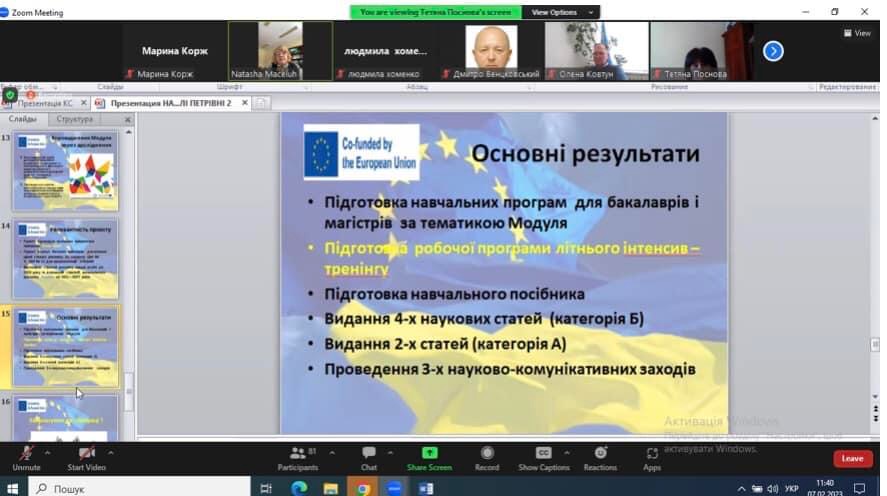Open the notification center icon
This screenshot has width=887, height=496.
(860, 489)
